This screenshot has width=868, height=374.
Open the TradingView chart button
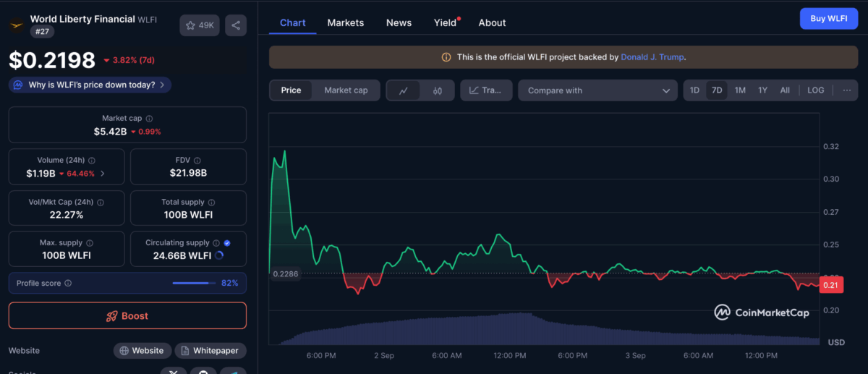pyautogui.click(x=486, y=90)
